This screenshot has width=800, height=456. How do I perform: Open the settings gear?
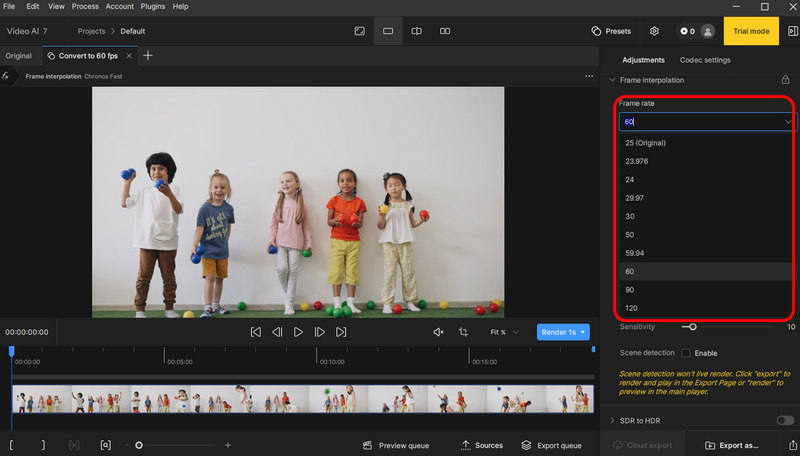point(654,31)
